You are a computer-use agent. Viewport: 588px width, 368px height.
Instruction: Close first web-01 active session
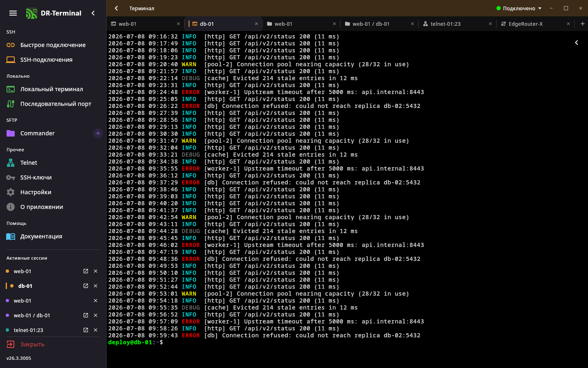tap(96, 271)
